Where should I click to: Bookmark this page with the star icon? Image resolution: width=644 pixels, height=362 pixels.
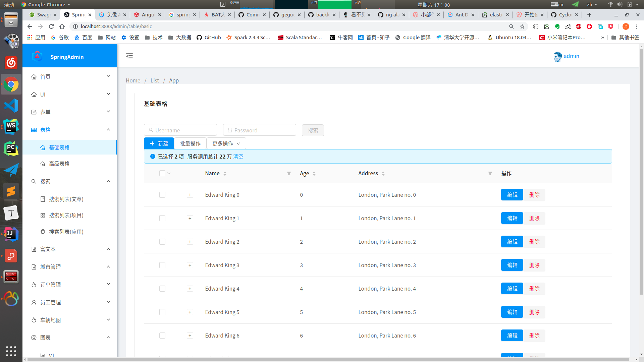click(522, 26)
